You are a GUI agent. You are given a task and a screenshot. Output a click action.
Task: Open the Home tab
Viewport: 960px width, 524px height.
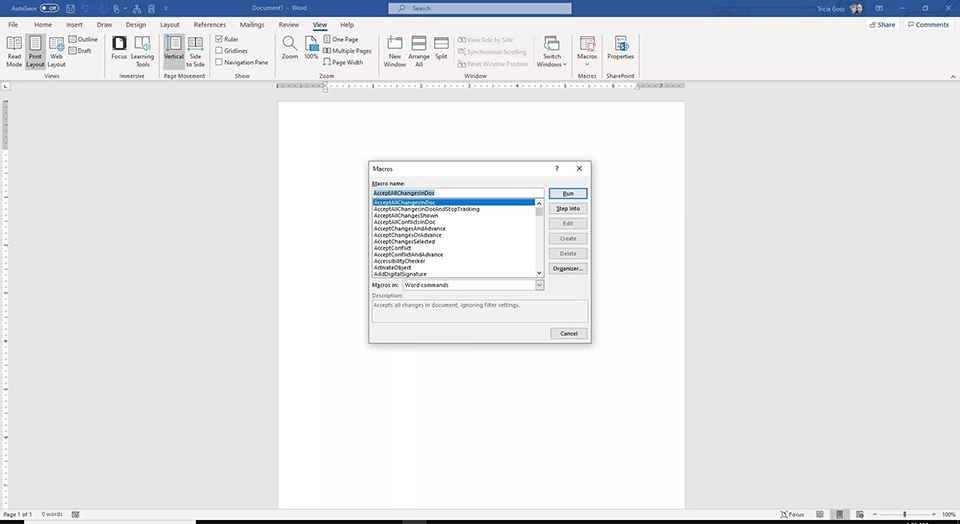[43, 24]
